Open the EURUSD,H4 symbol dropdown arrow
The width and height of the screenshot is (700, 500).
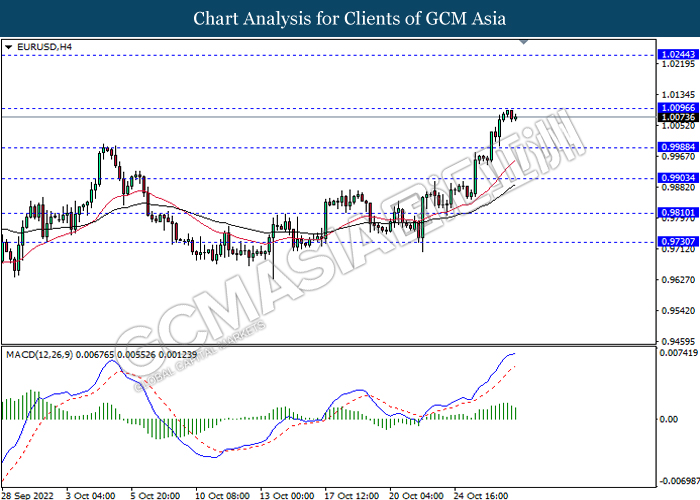(8, 47)
